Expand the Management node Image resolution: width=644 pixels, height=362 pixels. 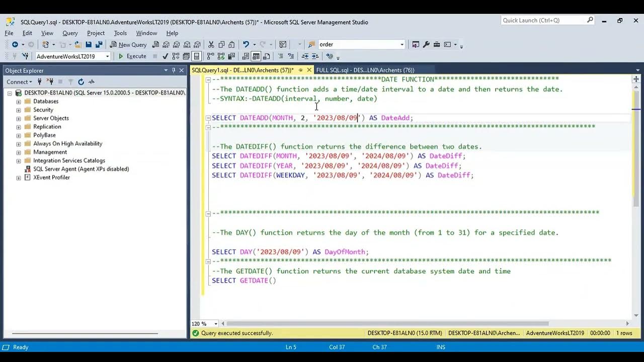coord(19,152)
